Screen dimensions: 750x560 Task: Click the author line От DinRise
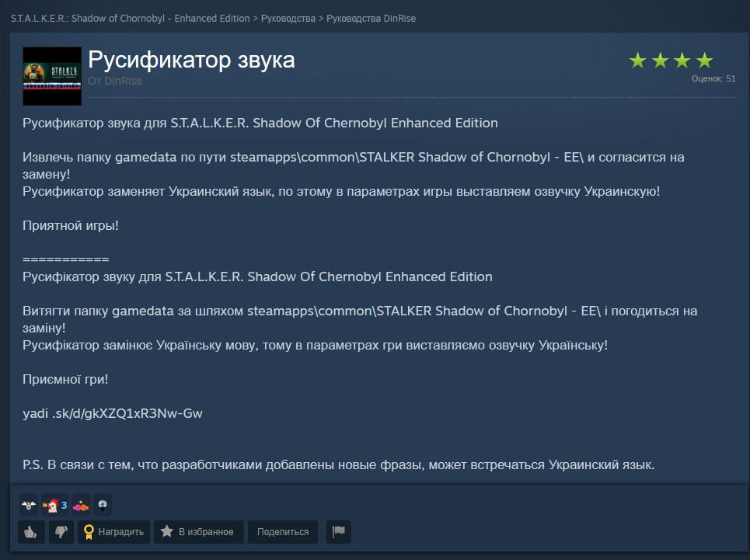pyautogui.click(x=115, y=81)
